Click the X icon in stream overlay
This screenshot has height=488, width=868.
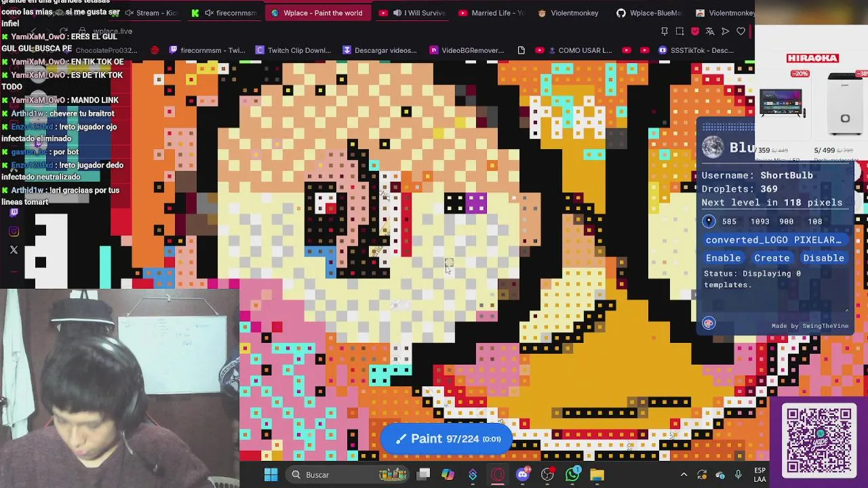tap(14, 249)
